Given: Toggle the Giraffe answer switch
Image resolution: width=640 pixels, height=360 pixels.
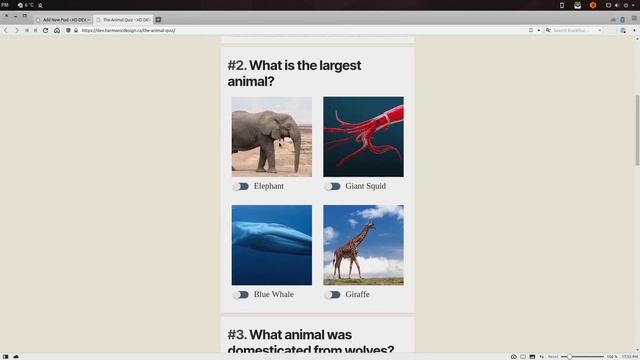Looking at the screenshot, I should click(x=333, y=294).
